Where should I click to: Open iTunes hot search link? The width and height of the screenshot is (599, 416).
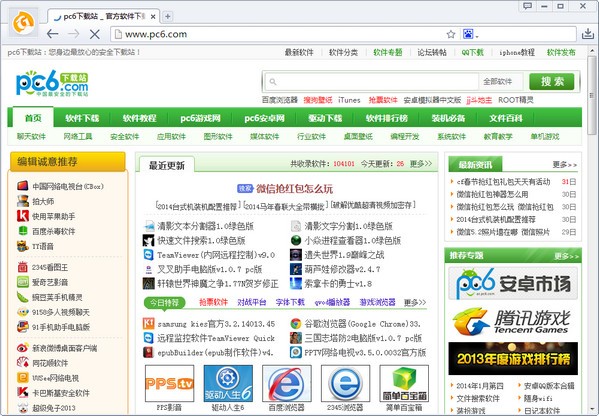click(x=349, y=100)
